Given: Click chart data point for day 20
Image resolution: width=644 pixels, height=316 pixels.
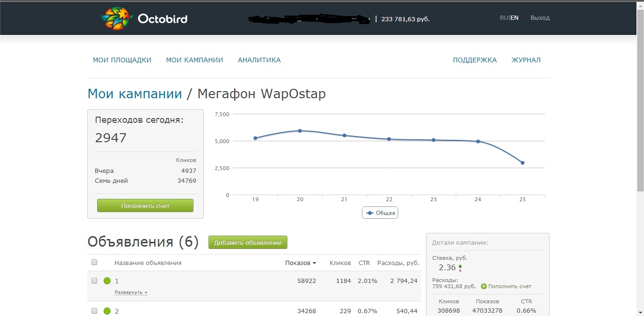Looking at the screenshot, I should 300,131.
